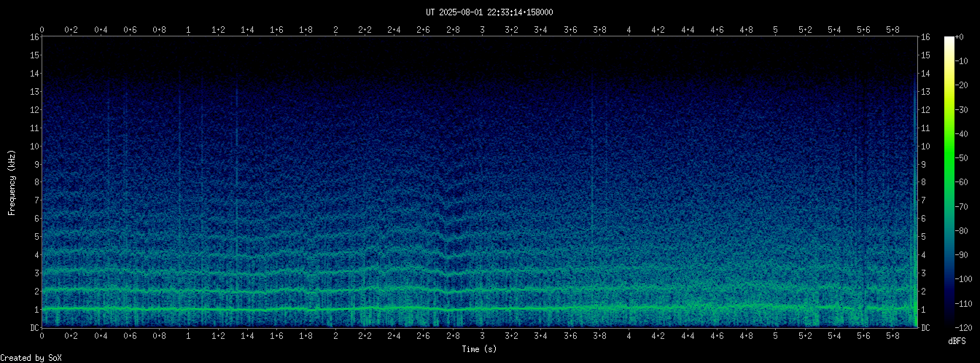Screen dimensions: 980x363
Task: Click "2" on the right frequency axis
Action: tap(924, 292)
